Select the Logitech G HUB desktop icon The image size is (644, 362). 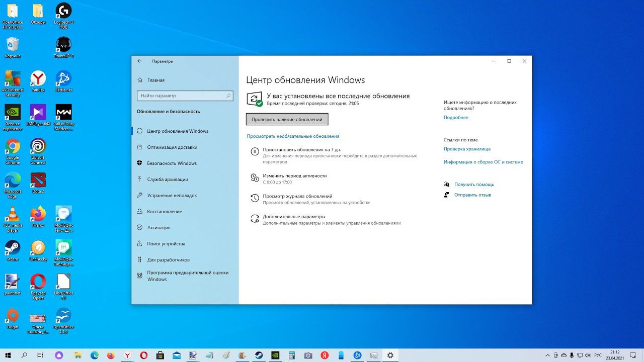[63, 16]
